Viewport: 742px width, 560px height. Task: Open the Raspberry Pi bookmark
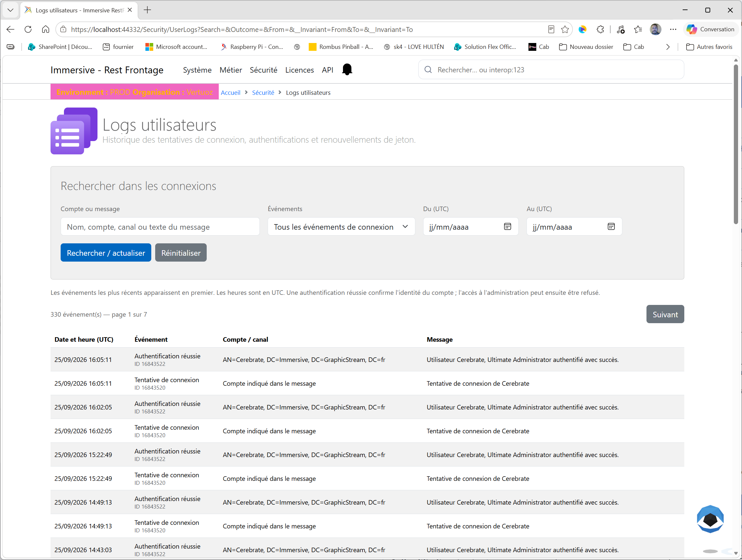[252, 47]
